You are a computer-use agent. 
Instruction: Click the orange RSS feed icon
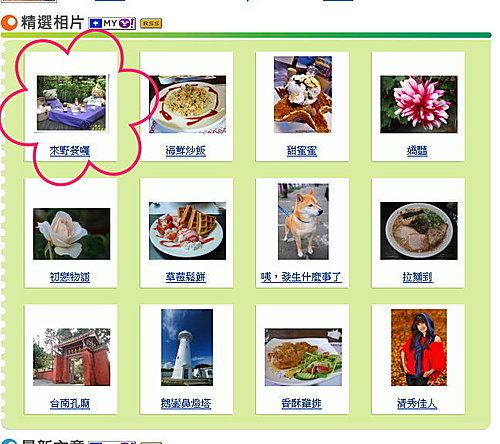[151, 23]
